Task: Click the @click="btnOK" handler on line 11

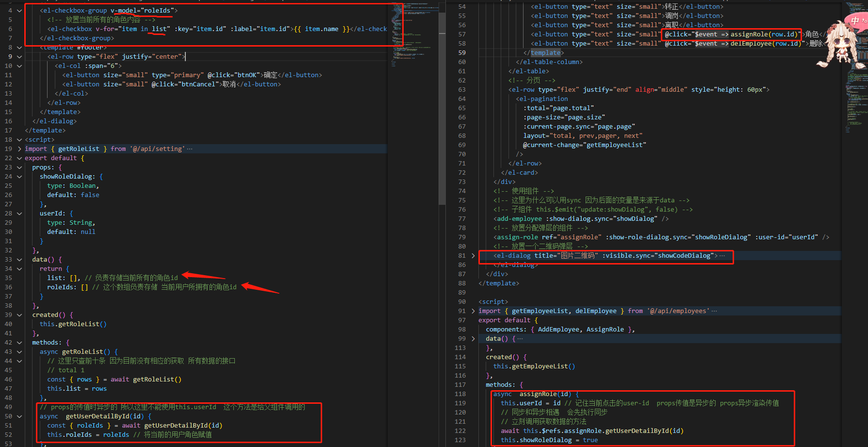Action: [x=234, y=75]
